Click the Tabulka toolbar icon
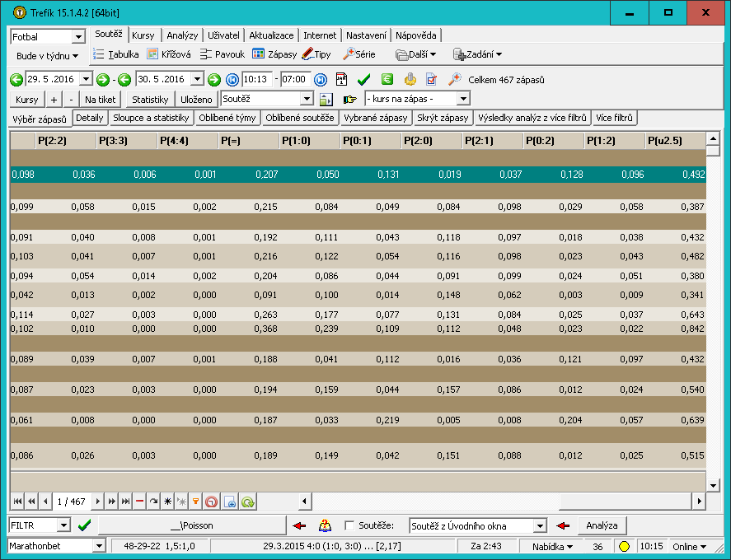 click(99, 54)
